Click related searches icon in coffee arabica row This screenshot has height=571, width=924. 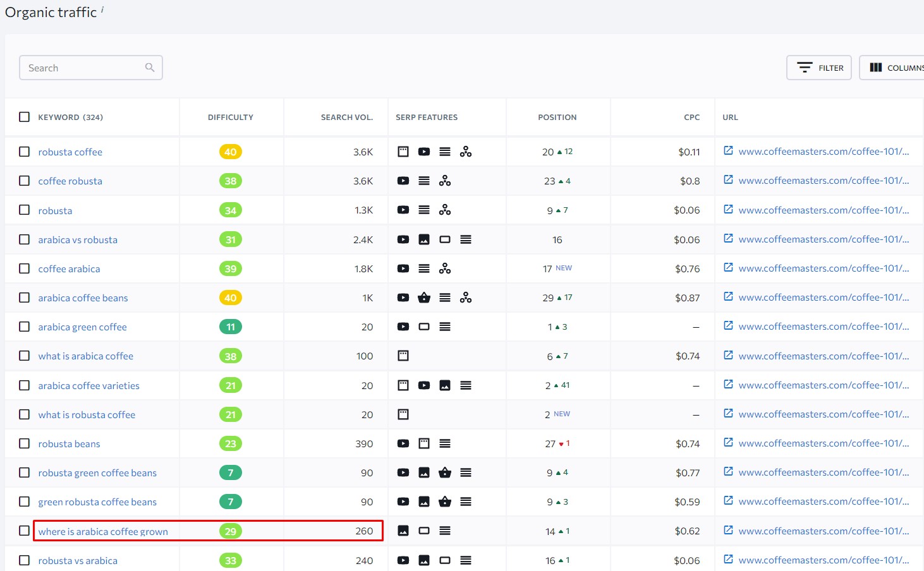pos(445,268)
